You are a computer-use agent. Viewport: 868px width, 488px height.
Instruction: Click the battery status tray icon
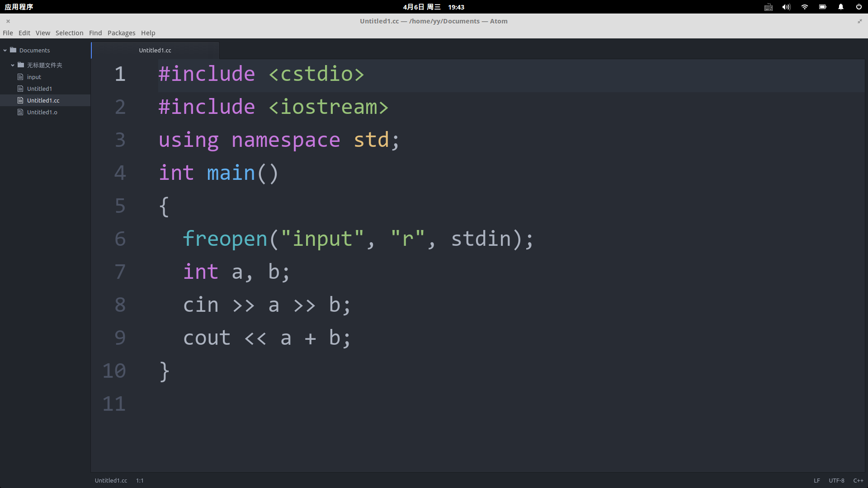(x=823, y=7)
